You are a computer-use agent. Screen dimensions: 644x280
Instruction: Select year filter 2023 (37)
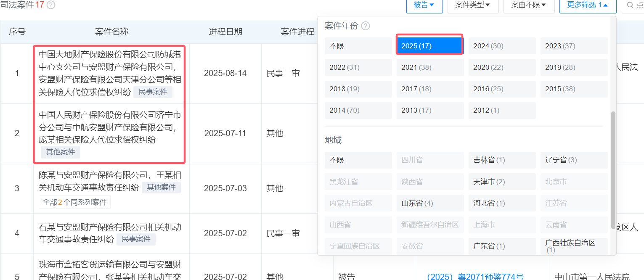(574, 46)
